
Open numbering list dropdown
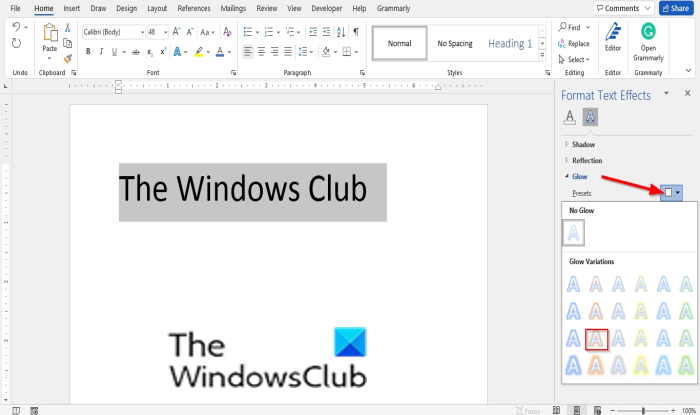click(x=278, y=32)
